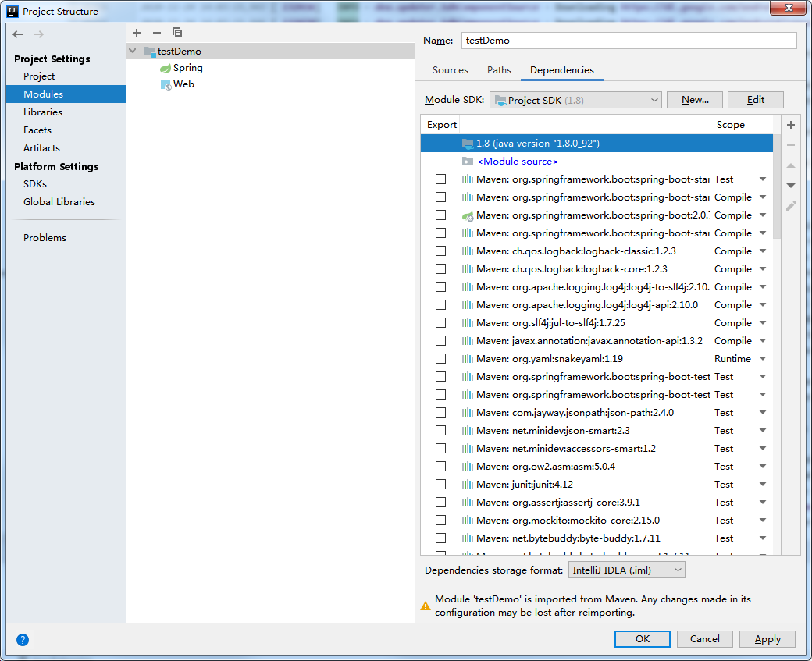This screenshot has height=661, width=812.
Task: Click the testDemo module folder icon
Action: pos(150,52)
